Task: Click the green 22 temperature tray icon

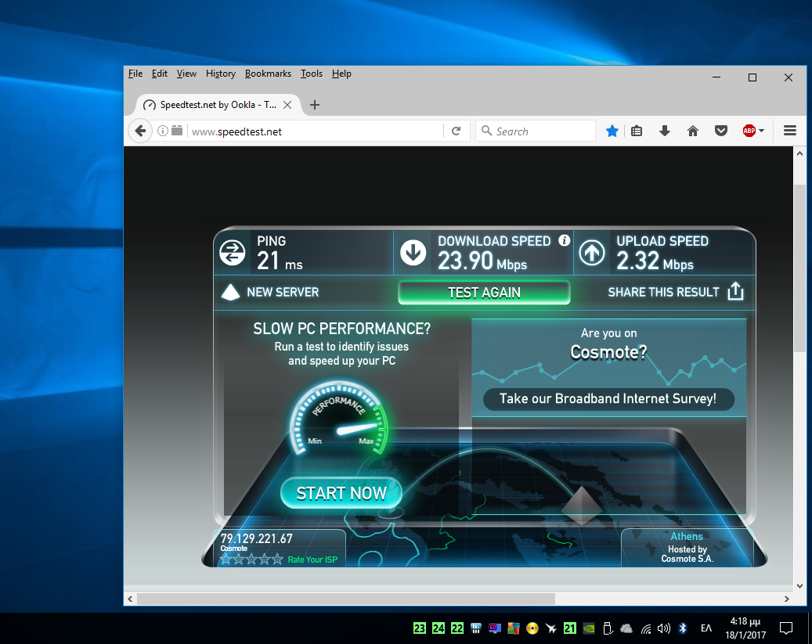Action: coord(457,628)
